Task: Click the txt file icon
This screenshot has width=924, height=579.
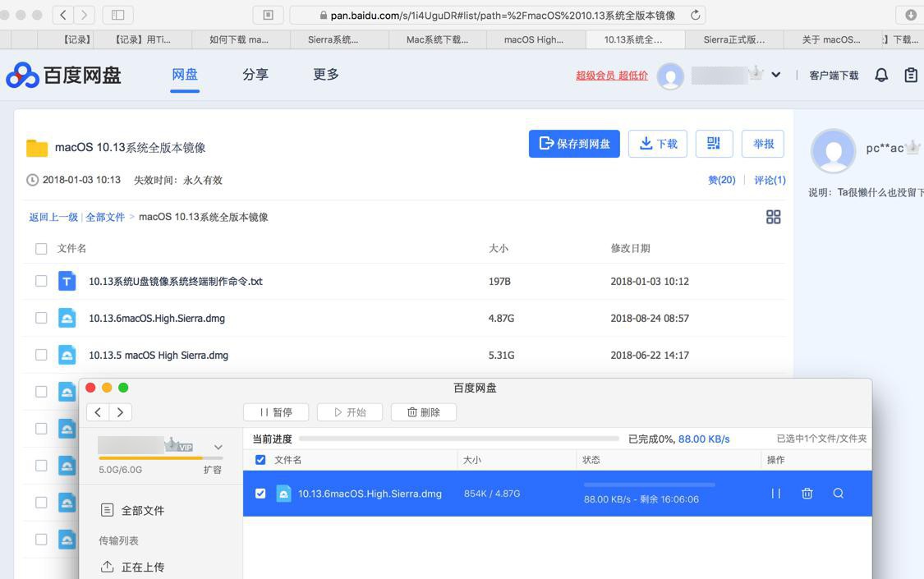Action: 67,281
